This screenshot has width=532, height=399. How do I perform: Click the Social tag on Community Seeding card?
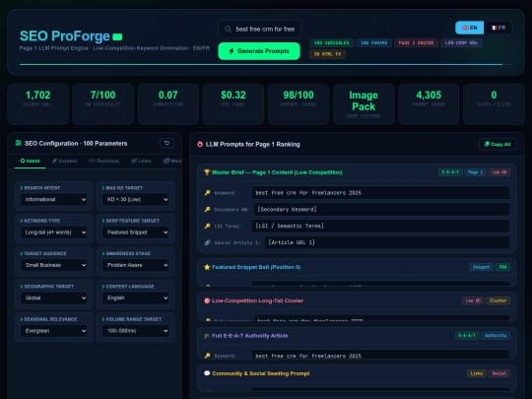499,373
